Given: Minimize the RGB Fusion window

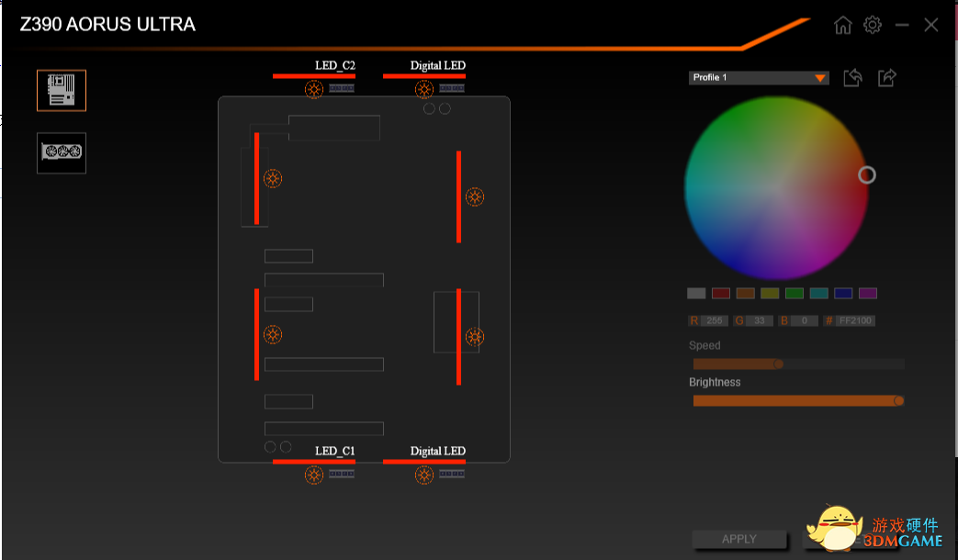Looking at the screenshot, I should [x=902, y=25].
